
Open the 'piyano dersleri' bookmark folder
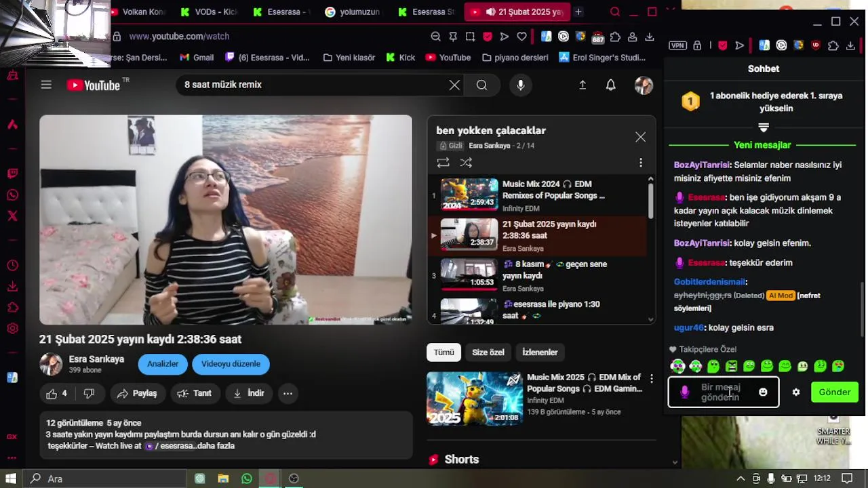point(515,58)
